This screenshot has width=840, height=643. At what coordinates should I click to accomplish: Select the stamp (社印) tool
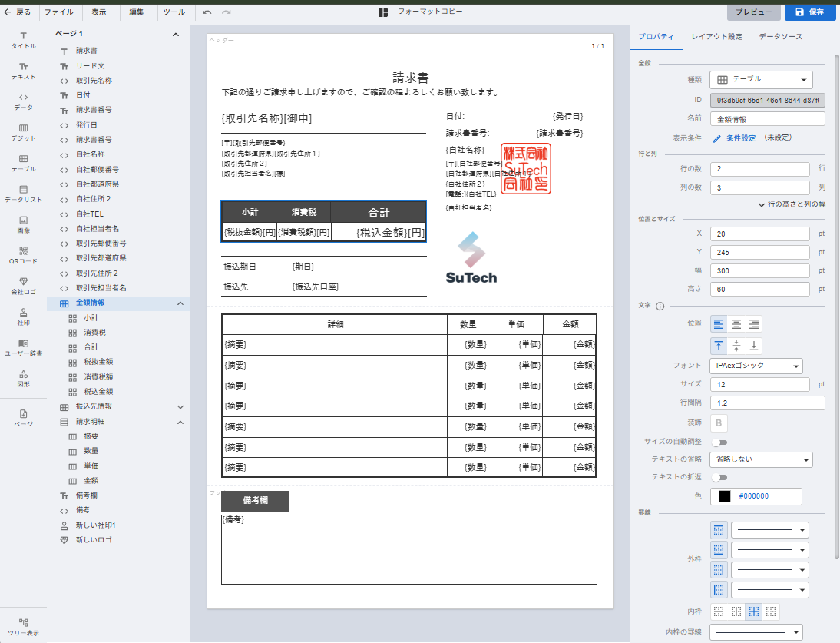click(x=23, y=317)
